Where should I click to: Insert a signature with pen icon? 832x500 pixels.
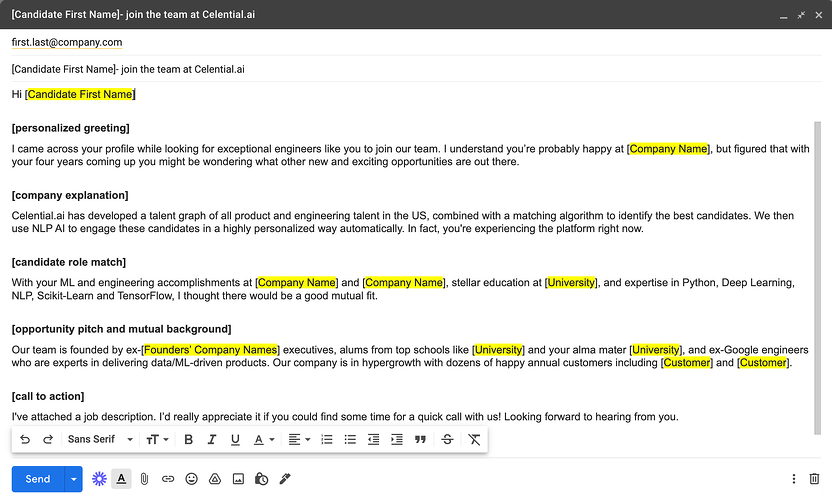pyautogui.click(x=285, y=479)
